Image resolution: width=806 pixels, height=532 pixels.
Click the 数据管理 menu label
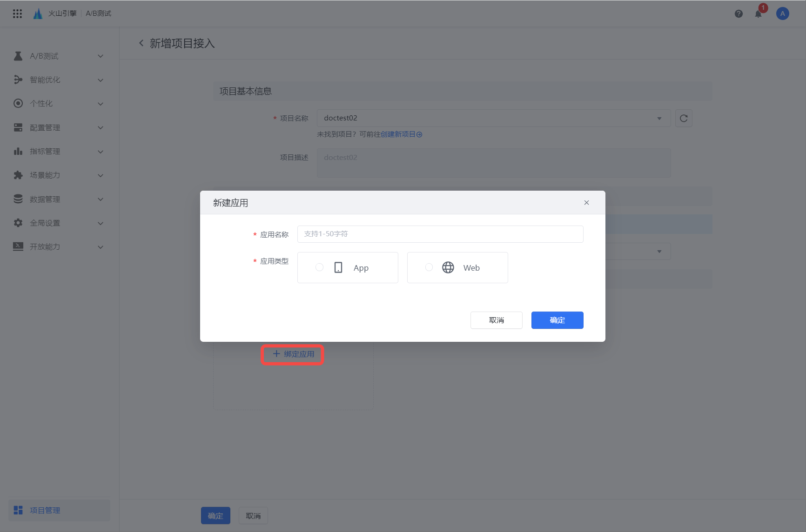click(45, 199)
